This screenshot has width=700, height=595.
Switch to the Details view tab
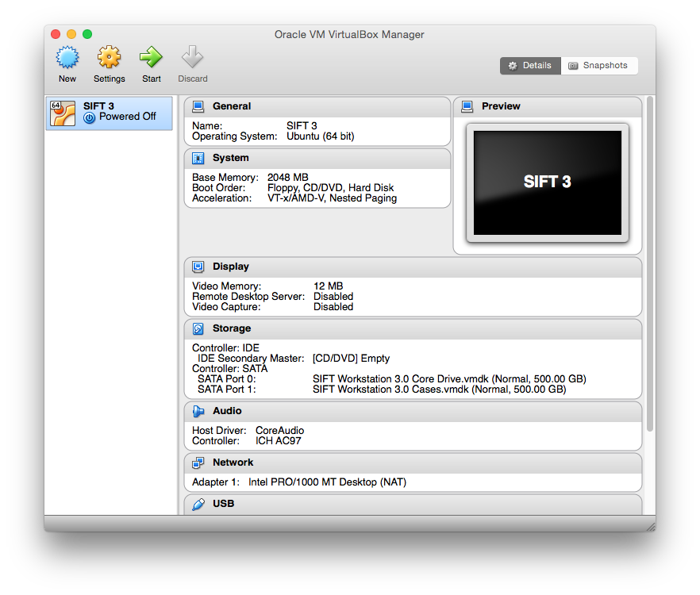(530, 66)
